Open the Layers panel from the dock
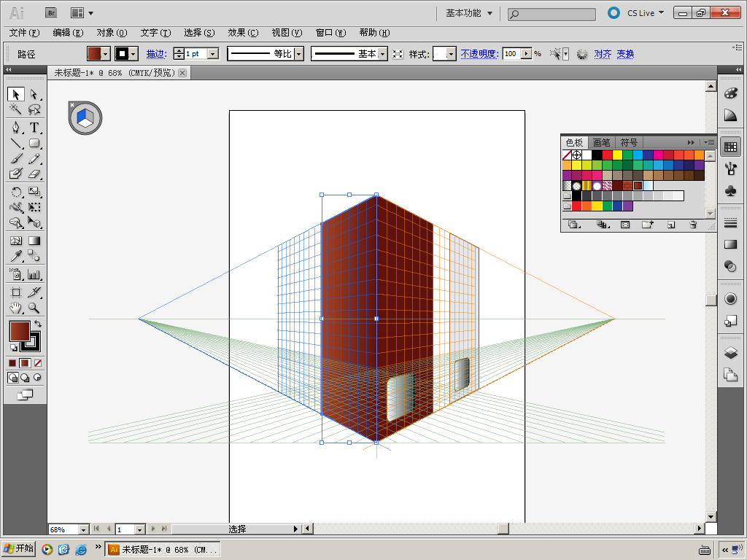Image resolution: width=747 pixels, height=560 pixels. tap(730, 353)
